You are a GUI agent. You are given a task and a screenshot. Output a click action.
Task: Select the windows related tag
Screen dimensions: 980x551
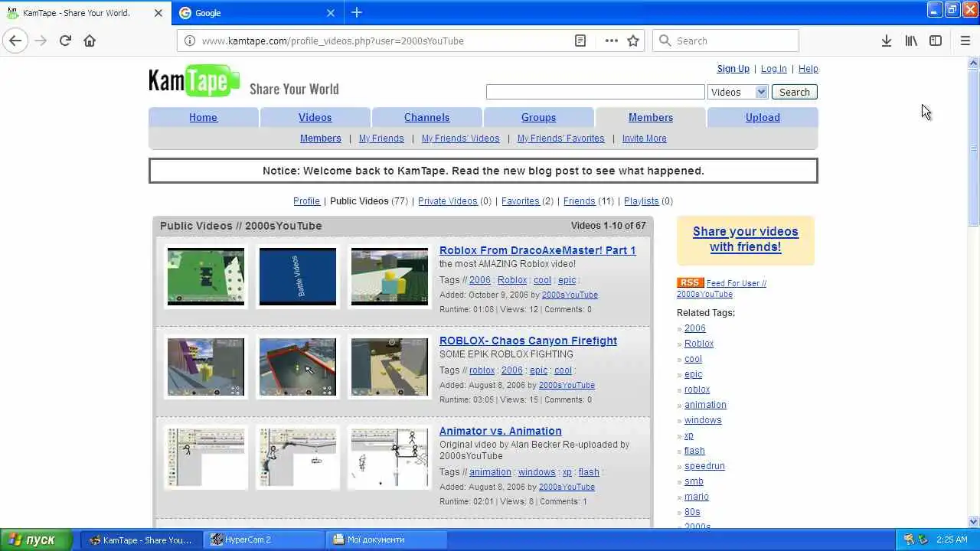coord(703,420)
